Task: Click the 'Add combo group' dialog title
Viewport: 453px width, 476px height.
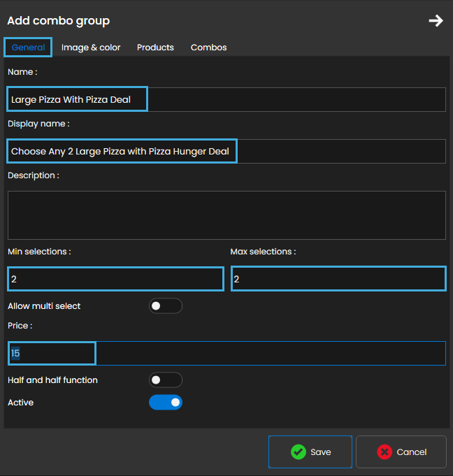Action: point(59,21)
